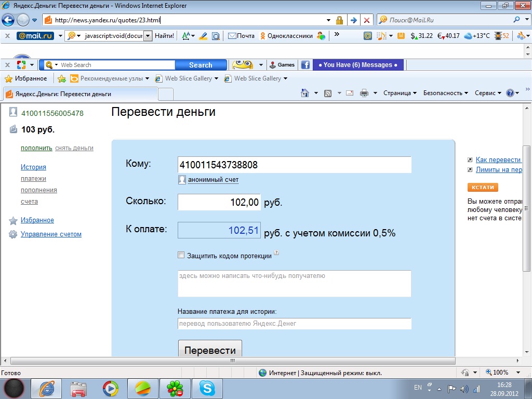Click the Перевести submit button
This screenshot has height=399, width=532.
(210, 349)
